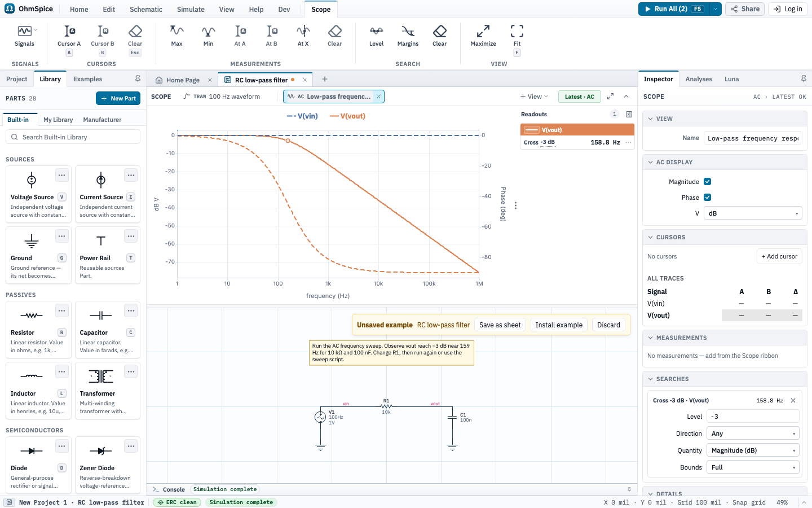The image size is (812, 508).
Task: Add a Min measurement
Action: [x=209, y=36]
